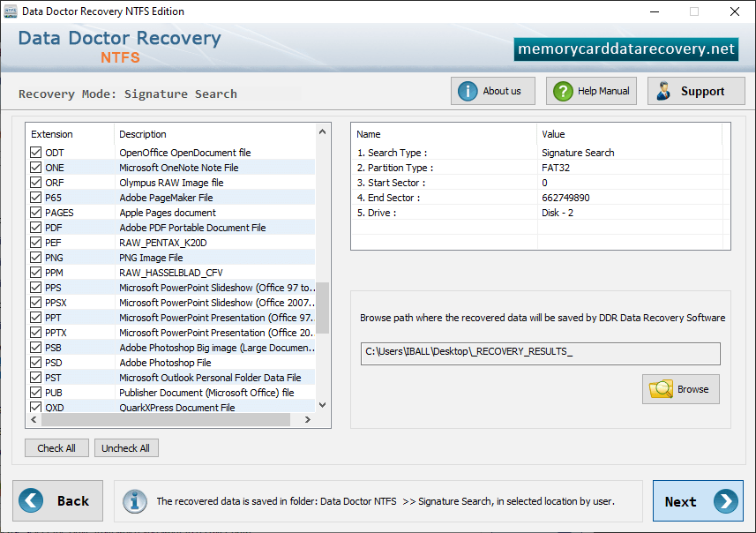Uncheck the PPTX extension checkbox
Screen dimensions: 756x533
(35, 333)
